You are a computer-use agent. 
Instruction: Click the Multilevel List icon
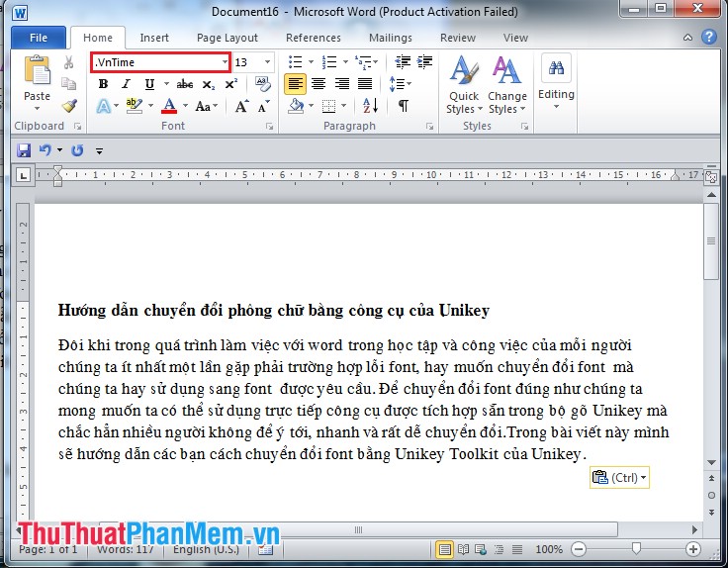point(364,61)
